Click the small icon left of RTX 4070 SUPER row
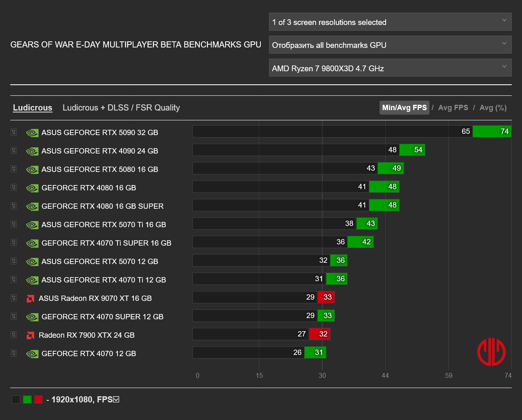The width and height of the screenshot is (522, 420). 14,316
